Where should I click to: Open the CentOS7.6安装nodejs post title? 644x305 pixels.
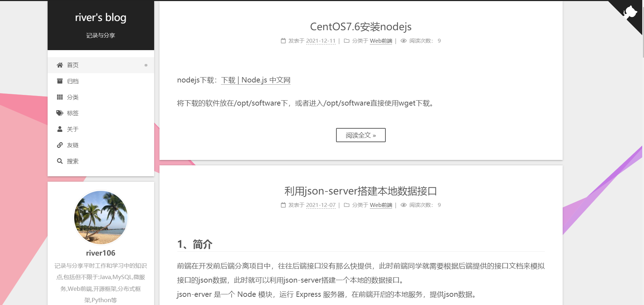click(x=361, y=27)
